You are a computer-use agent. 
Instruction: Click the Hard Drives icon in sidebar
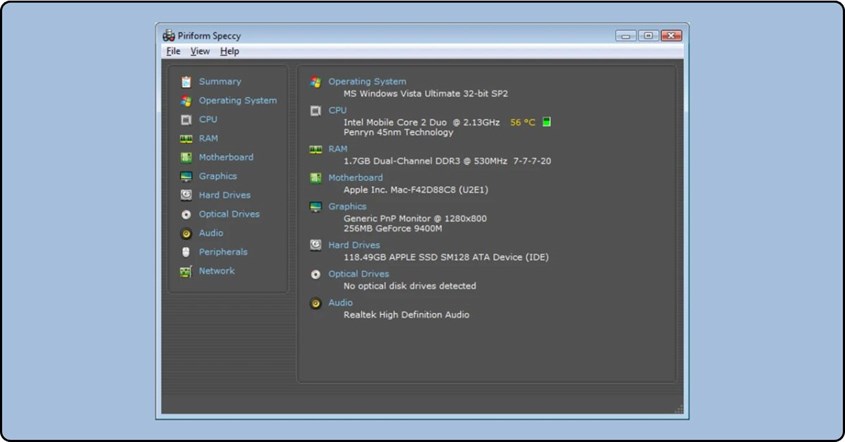point(186,195)
